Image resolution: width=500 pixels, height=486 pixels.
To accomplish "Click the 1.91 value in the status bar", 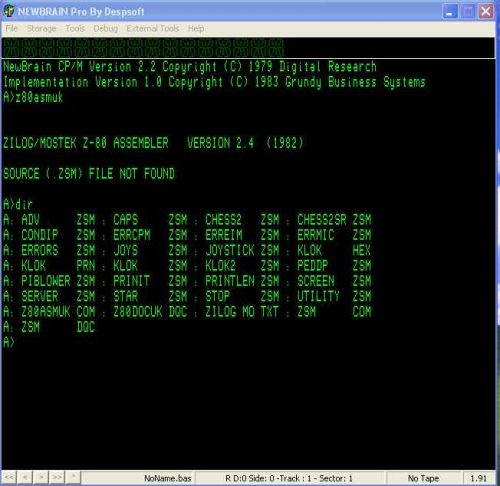I will coord(479,478).
